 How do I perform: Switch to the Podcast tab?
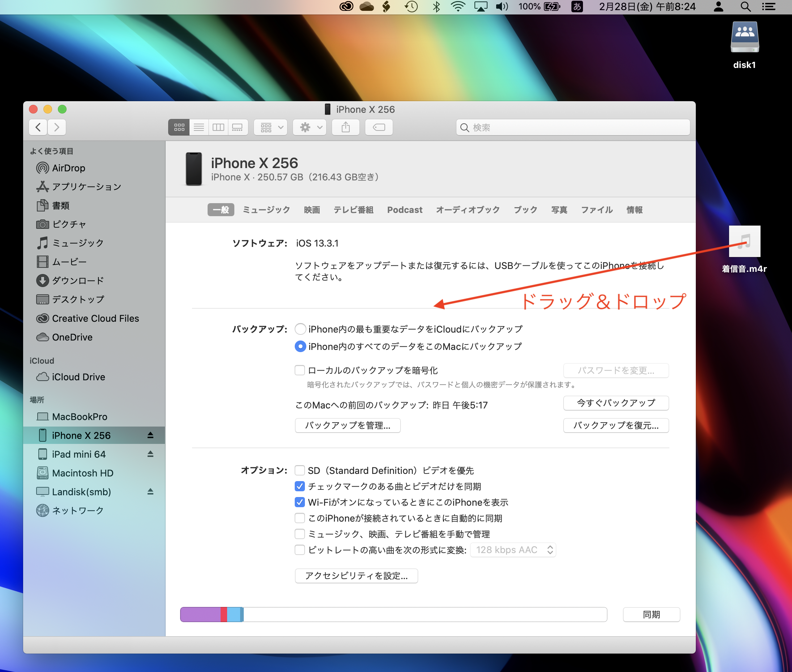[405, 210]
